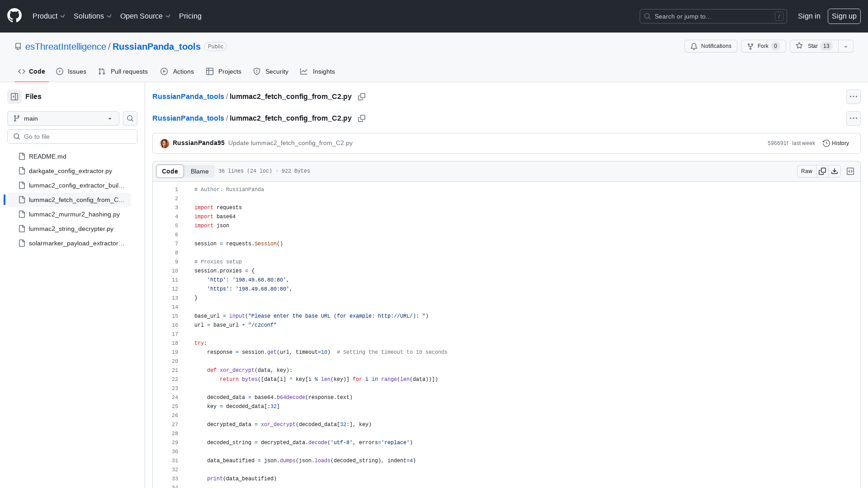Switch to Blame view

199,171
